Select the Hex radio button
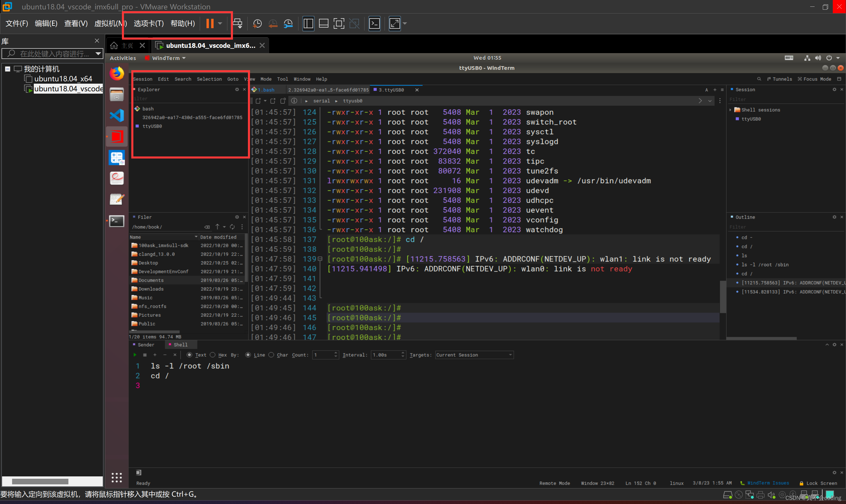Image resolution: width=846 pixels, height=504 pixels. 213,355
